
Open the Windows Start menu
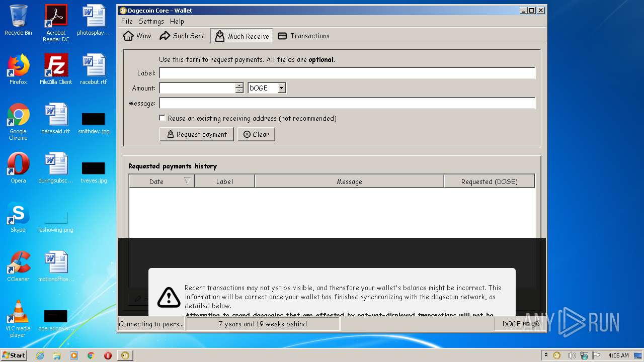pyautogui.click(x=14, y=355)
